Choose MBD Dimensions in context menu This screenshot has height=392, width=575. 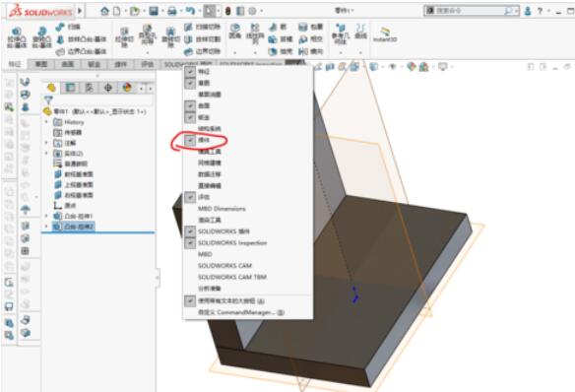pyautogui.click(x=222, y=209)
